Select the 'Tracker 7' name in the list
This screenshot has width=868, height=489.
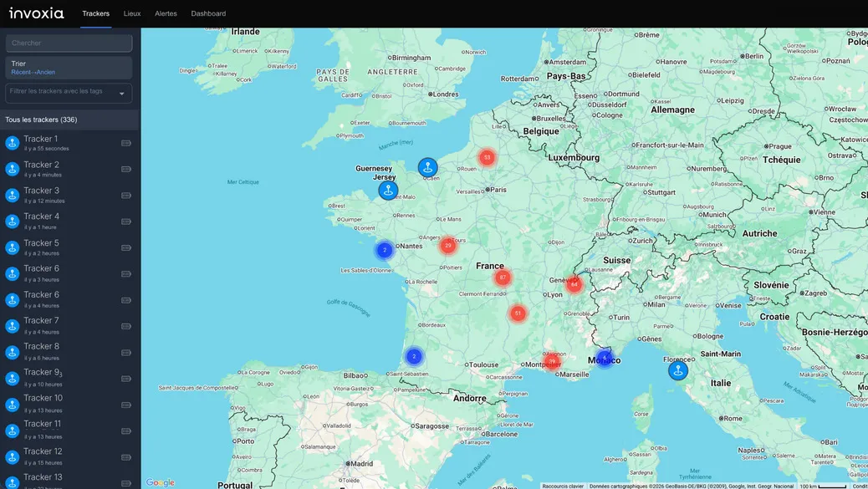coord(41,320)
